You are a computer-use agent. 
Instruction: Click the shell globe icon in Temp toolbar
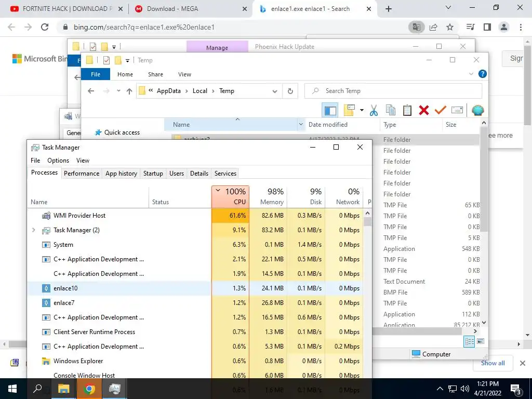(x=478, y=110)
